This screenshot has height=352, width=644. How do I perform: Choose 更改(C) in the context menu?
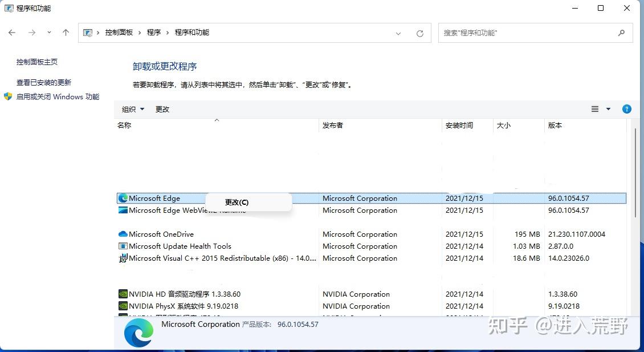click(248, 203)
